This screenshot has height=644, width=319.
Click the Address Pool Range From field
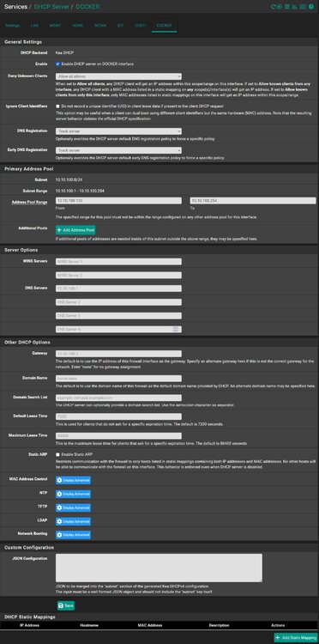(x=118, y=201)
